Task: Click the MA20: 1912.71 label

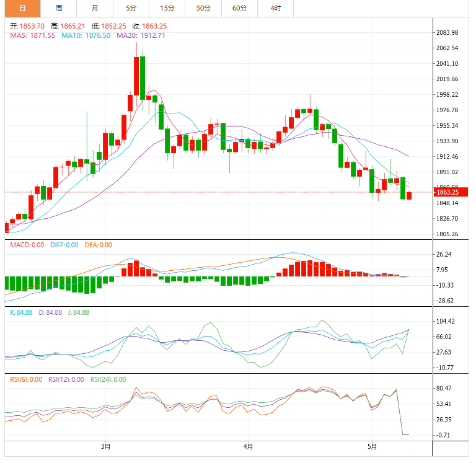Action: point(141,35)
